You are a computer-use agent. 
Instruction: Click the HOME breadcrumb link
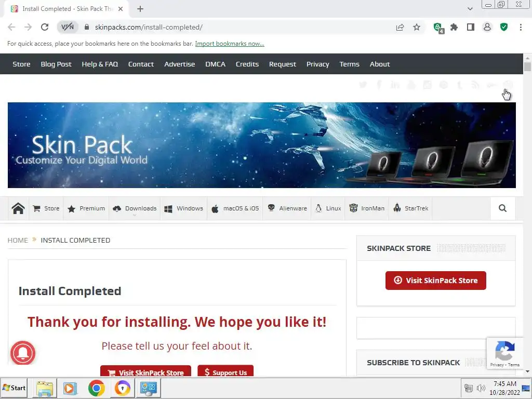pos(18,240)
